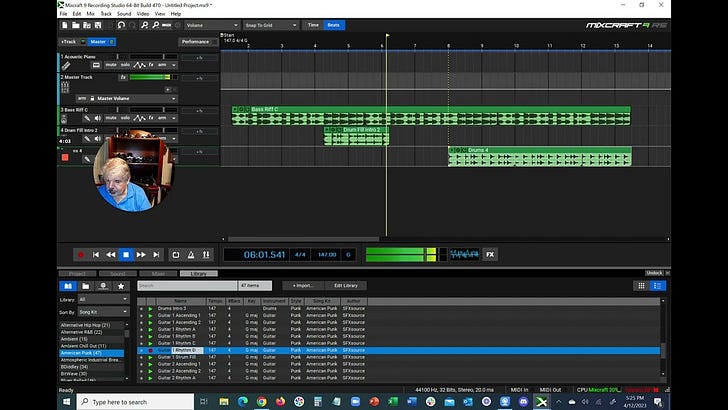This screenshot has width=728, height=410.
Task: Open the Track menu
Action: click(106, 14)
